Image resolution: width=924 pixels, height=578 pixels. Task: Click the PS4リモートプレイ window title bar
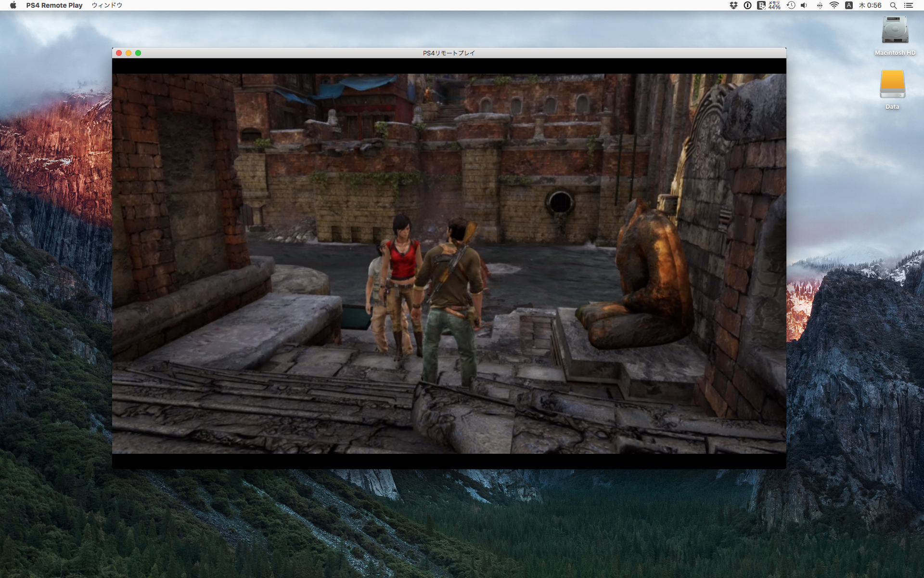(x=449, y=53)
